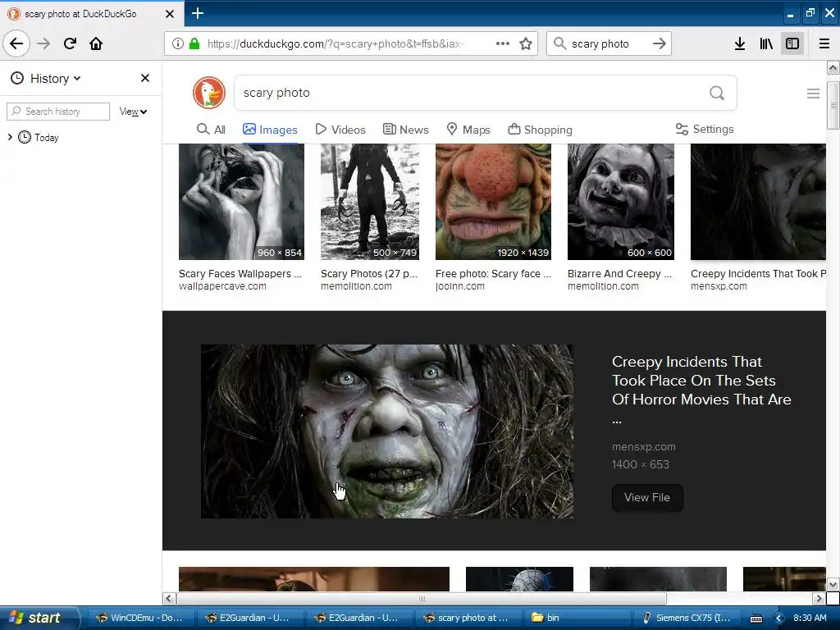The width and height of the screenshot is (840, 630).
Task: Switch to Siemens CX75 taskbar window
Action: click(x=688, y=618)
